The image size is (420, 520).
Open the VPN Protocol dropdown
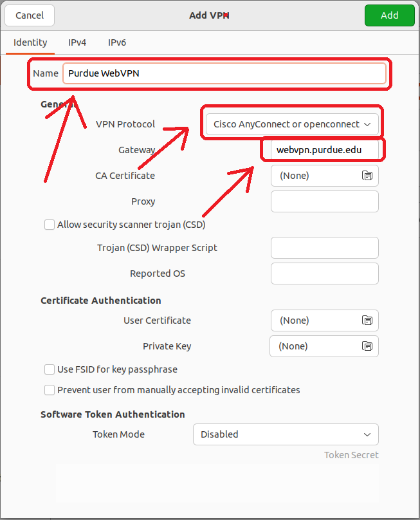coord(292,124)
